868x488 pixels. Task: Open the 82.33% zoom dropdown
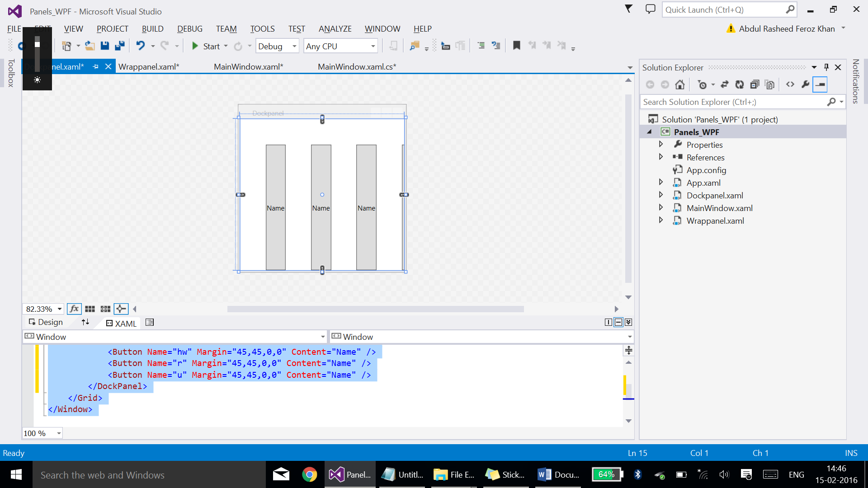(x=59, y=309)
